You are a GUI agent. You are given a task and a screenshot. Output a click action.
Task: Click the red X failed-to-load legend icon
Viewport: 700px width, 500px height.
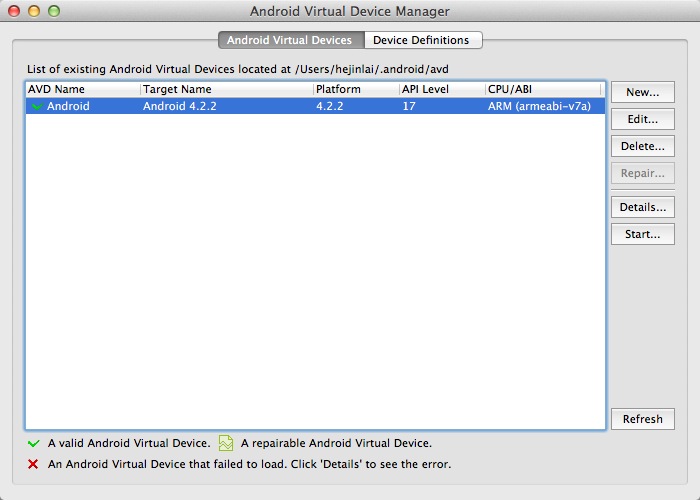click(x=33, y=464)
